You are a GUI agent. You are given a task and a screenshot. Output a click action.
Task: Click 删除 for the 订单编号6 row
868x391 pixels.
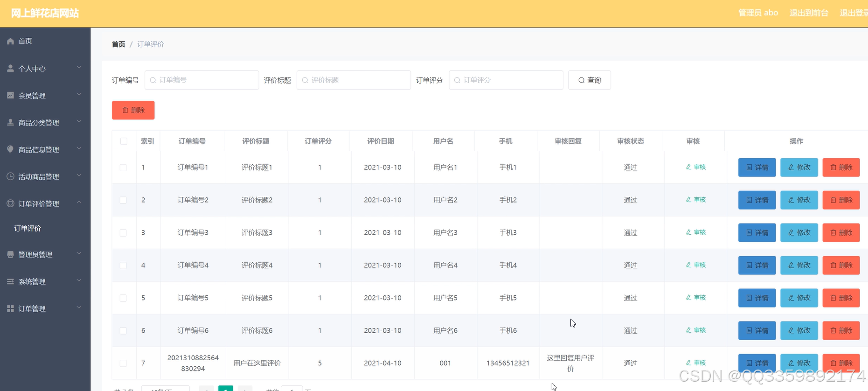(841, 331)
